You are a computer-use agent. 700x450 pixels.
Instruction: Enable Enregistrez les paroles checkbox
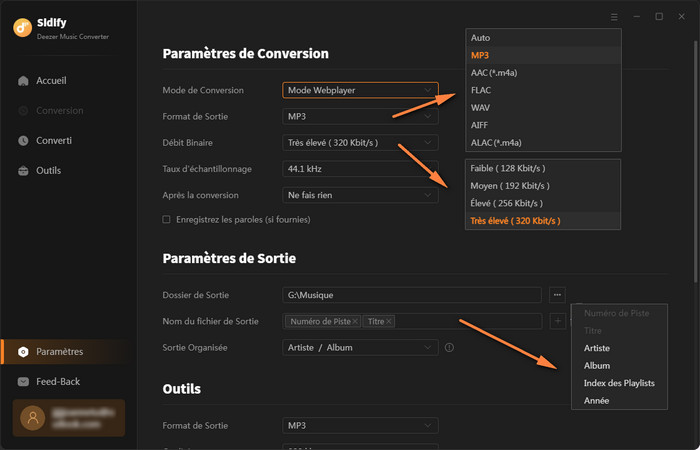(x=167, y=219)
